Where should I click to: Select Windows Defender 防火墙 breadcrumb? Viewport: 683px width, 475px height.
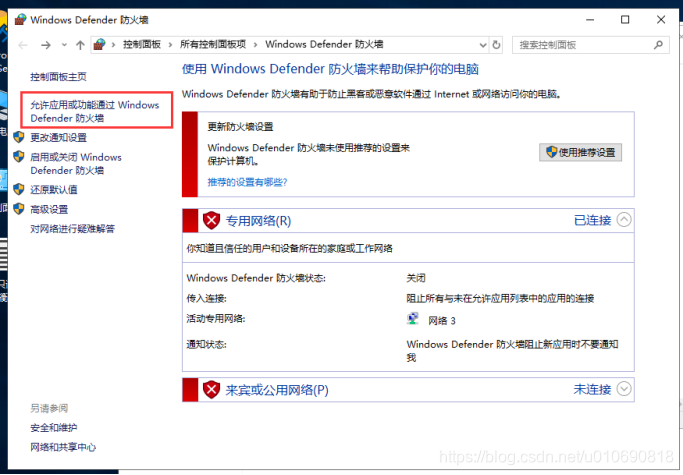coord(325,44)
